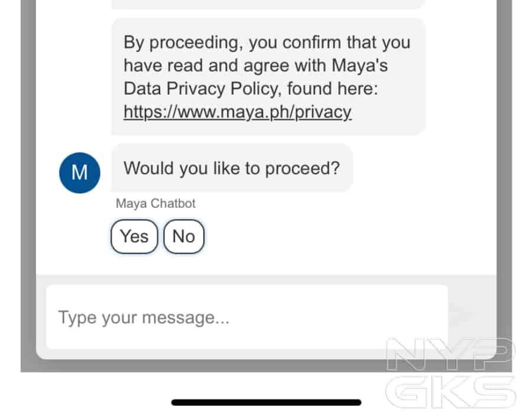Viewport: 532px width, 416px height.
Task: Tap the dark backdrop right of chat
Action: 504,177
